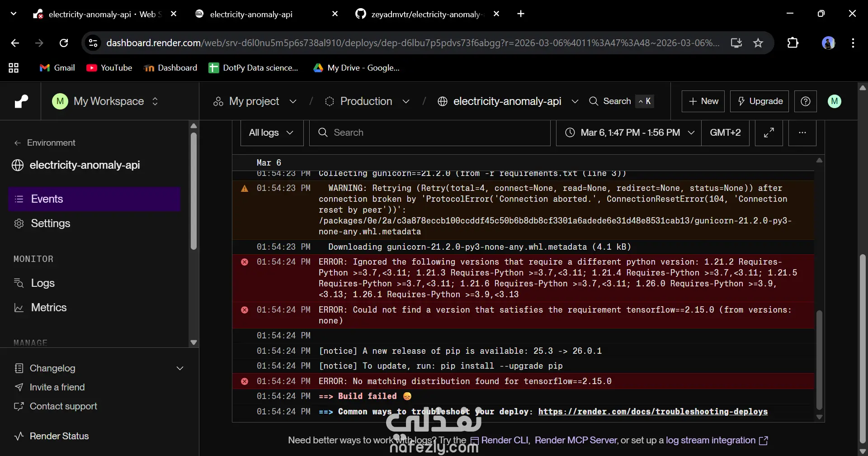
Task: Close the GitHub zeyadmvtr tab
Action: [496, 14]
